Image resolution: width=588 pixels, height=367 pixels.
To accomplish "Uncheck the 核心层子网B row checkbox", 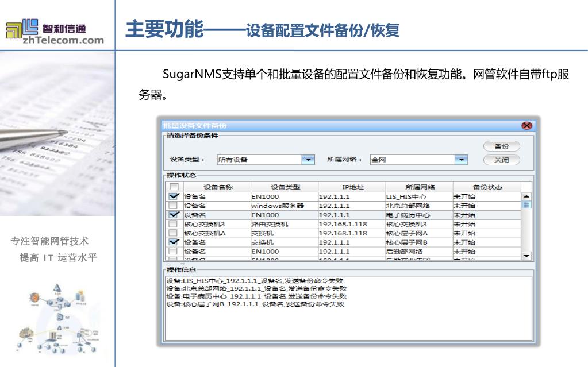I will pos(174,242).
